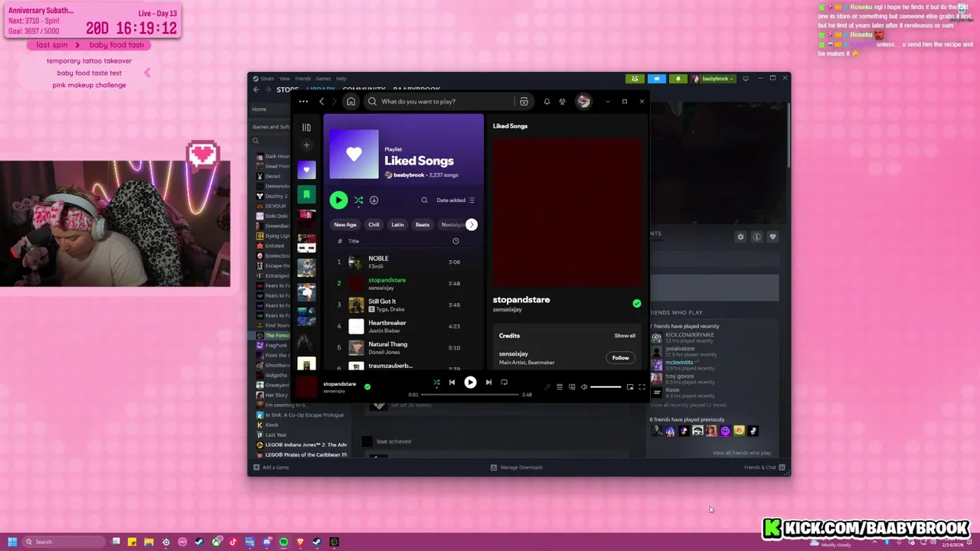Image resolution: width=980 pixels, height=551 pixels.
Task: Open Manage Downloads in Steam
Action: coord(517,467)
